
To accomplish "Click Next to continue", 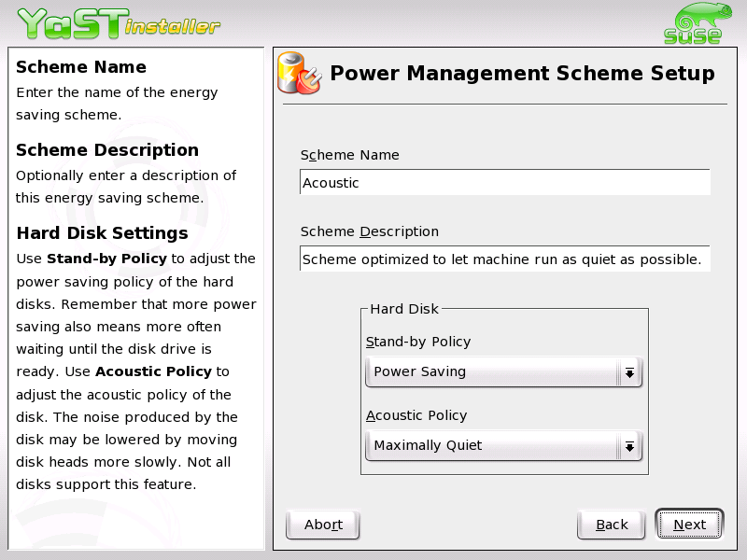I will tap(689, 524).
